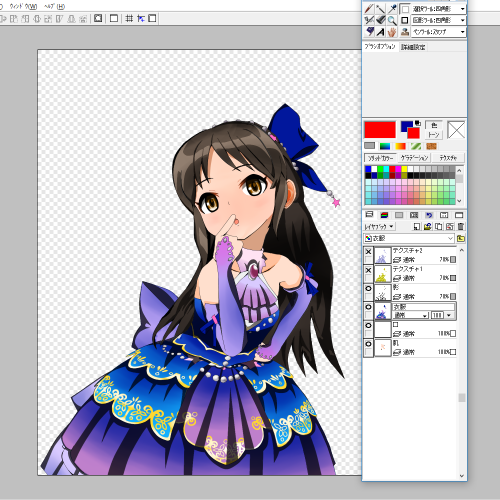Select the グラデーション tab
The image size is (500, 500).
click(415, 158)
